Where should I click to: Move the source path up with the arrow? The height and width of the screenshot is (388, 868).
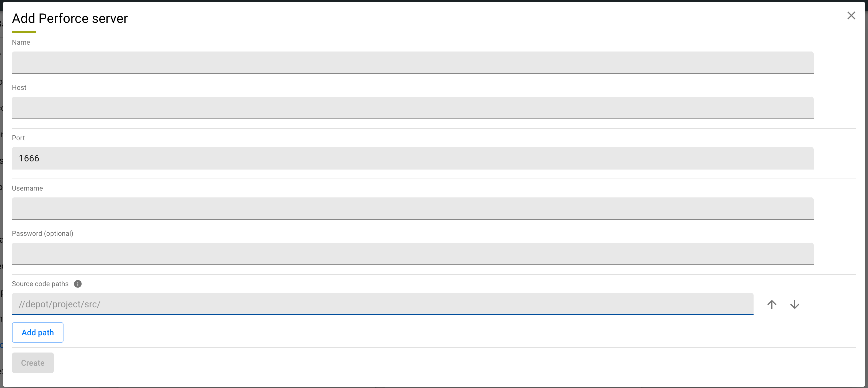pos(772,304)
